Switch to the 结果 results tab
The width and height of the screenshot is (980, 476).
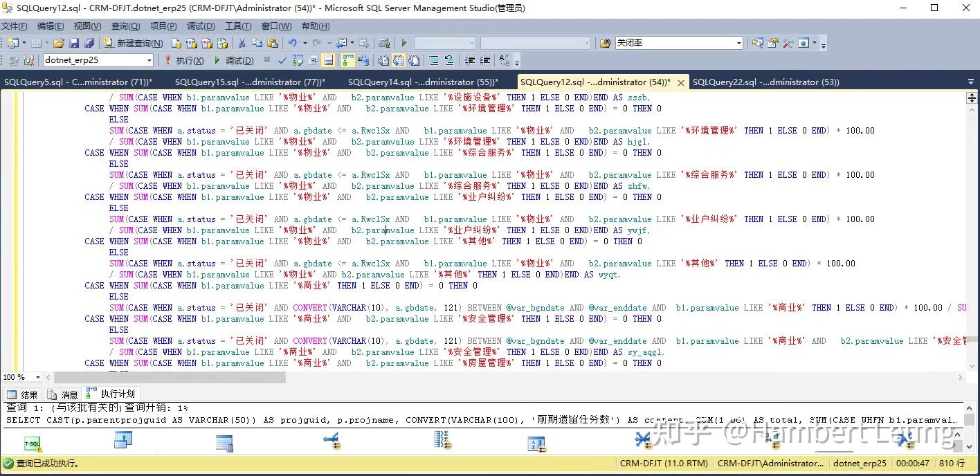pyautogui.click(x=22, y=394)
